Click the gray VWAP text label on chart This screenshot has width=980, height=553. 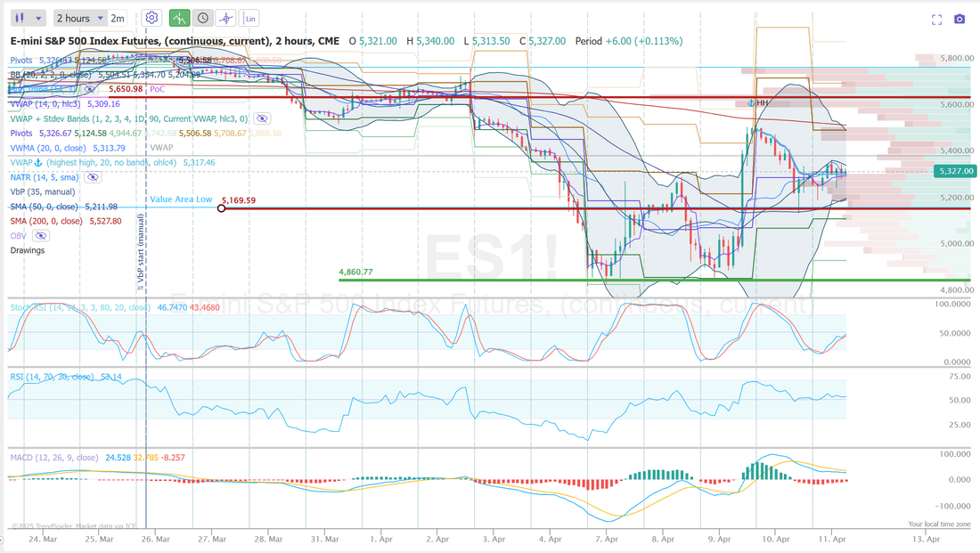(x=161, y=148)
